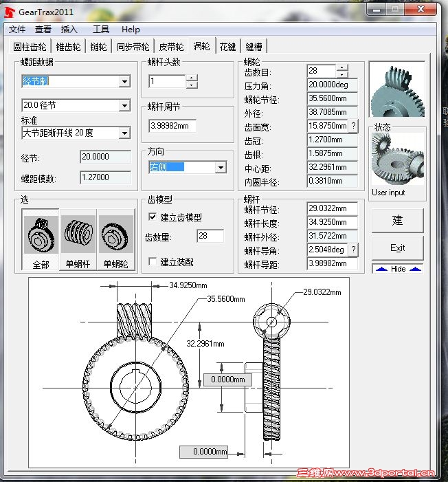The height and width of the screenshot is (482, 448).
Task: Switch to the 键槽 tab
Action: [x=254, y=47]
